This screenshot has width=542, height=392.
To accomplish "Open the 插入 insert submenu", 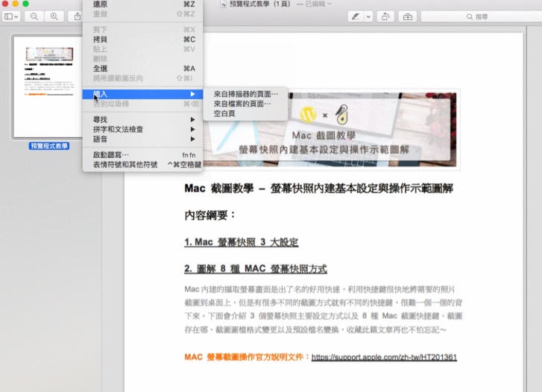I will [x=142, y=94].
